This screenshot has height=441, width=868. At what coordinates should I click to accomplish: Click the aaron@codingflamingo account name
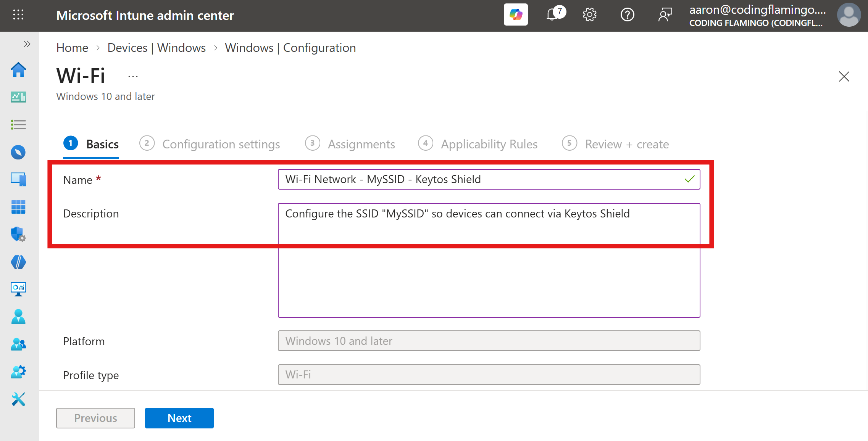point(757,10)
